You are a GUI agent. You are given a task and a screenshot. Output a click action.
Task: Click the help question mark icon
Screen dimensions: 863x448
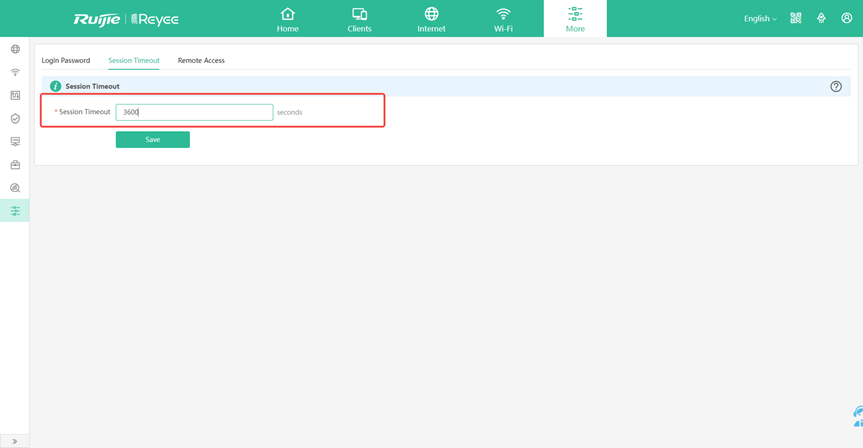tap(836, 86)
